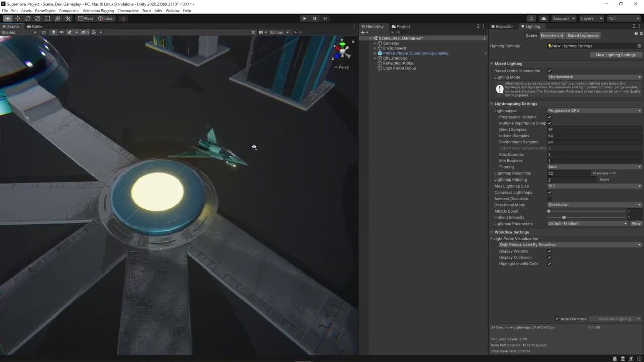The image size is (644, 362).
Task: Open Shaded draw mode dropdown
Action: 19,32
